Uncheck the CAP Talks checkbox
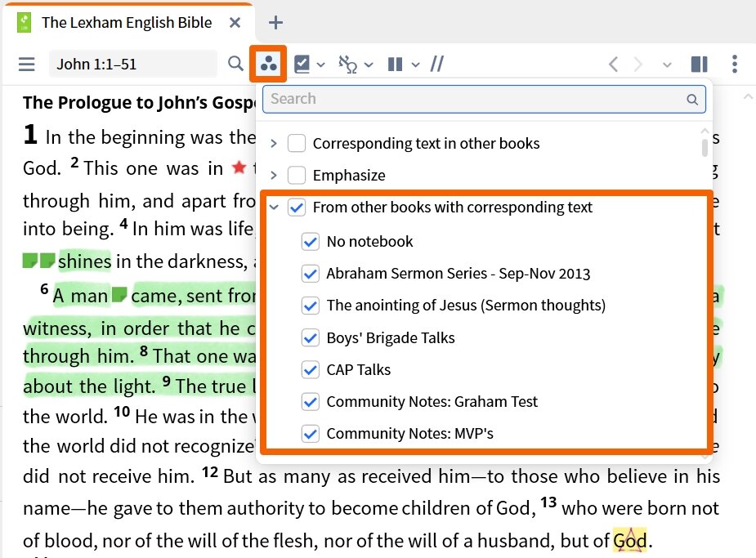The image size is (756, 558). point(310,369)
